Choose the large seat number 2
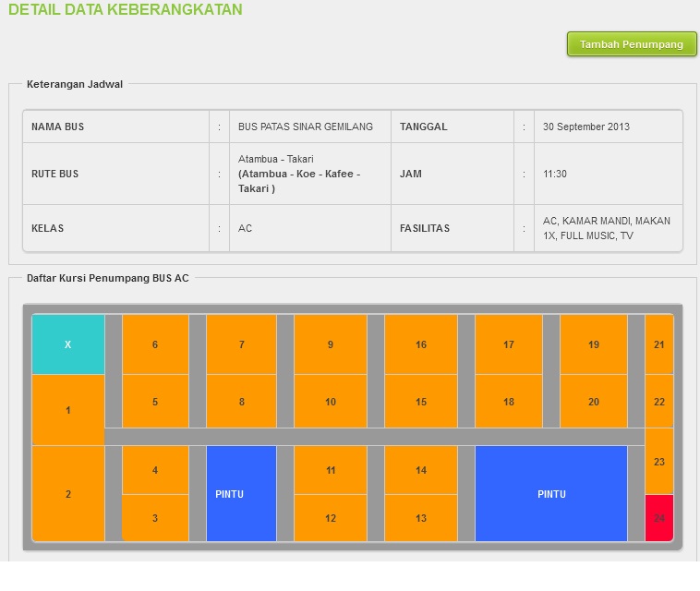This screenshot has height=591, width=700. (x=68, y=494)
